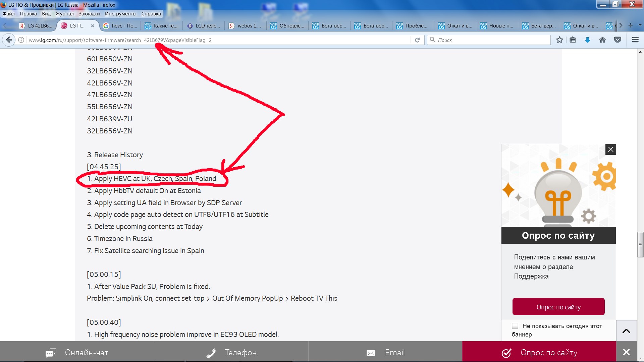Open the list all tabs dropdown
The width and height of the screenshot is (644, 362).
point(640,25)
